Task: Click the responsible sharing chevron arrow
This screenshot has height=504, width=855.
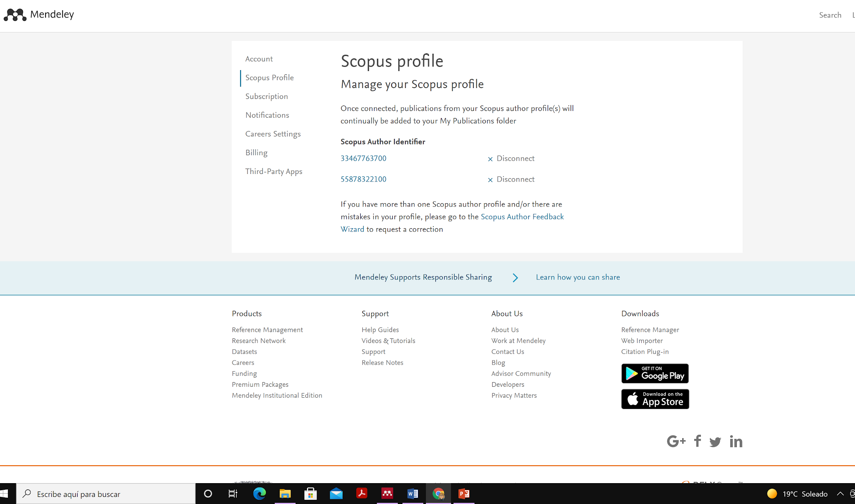Action: pos(515,278)
